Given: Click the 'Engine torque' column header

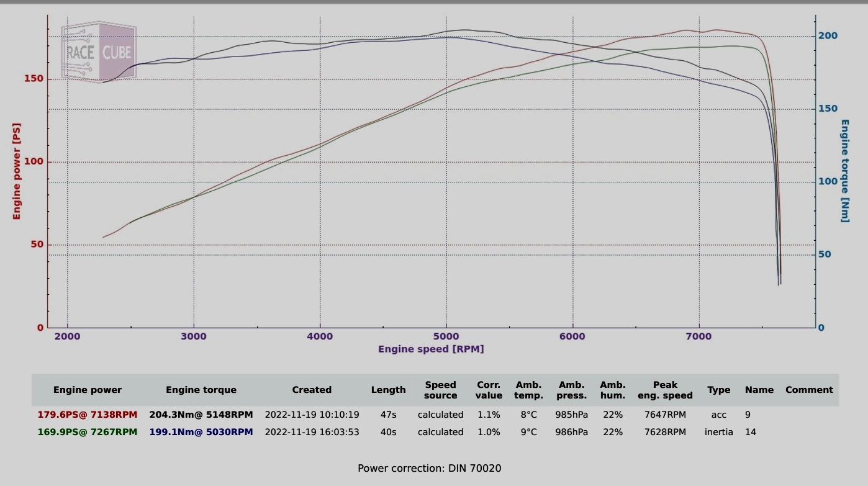Looking at the screenshot, I should coord(201,390).
